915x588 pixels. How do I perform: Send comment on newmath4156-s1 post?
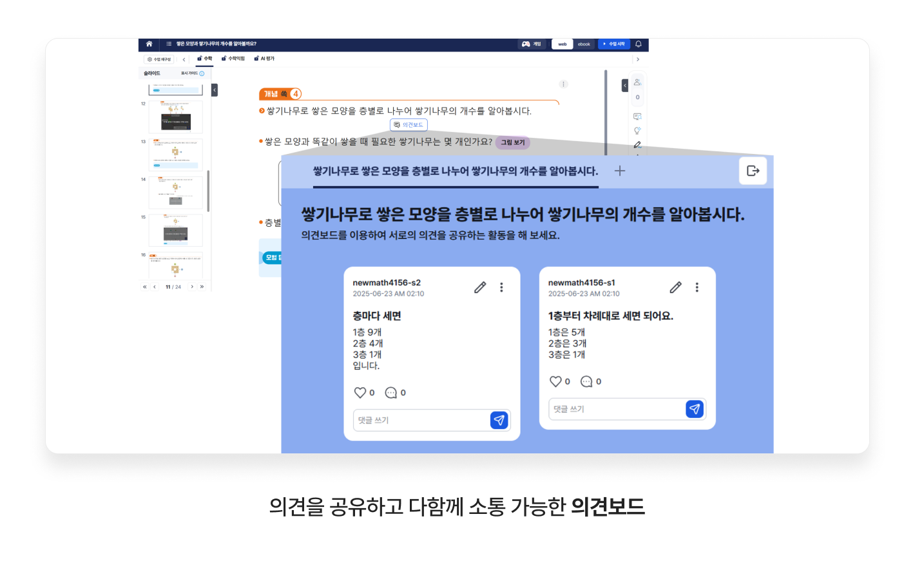[694, 409]
